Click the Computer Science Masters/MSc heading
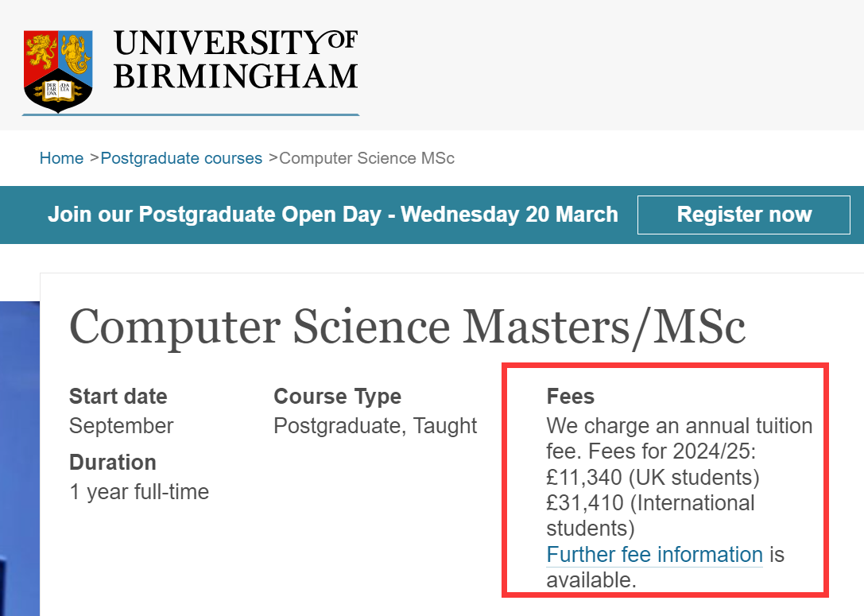This screenshot has width=864, height=616. (x=407, y=327)
